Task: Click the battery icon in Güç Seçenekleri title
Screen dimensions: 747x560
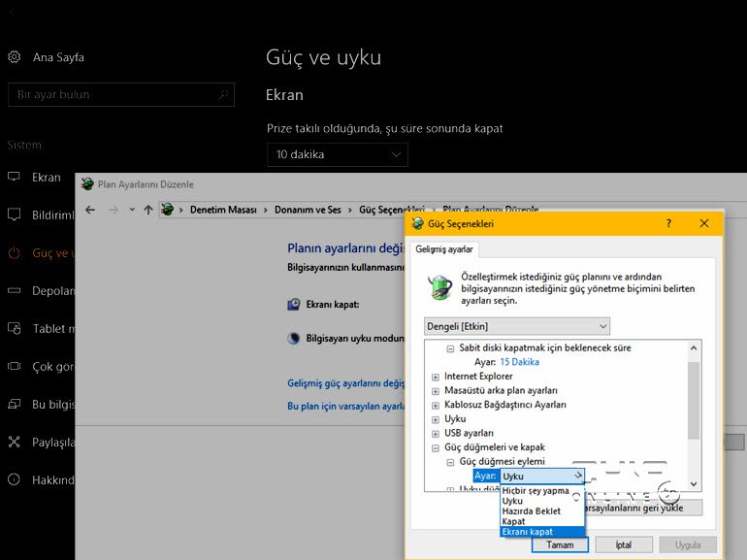Action: click(417, 223)
